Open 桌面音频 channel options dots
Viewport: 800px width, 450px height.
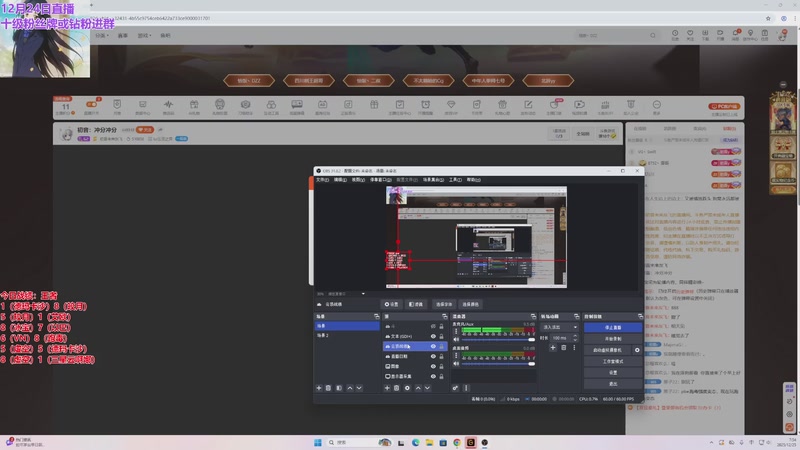point(456,356)
